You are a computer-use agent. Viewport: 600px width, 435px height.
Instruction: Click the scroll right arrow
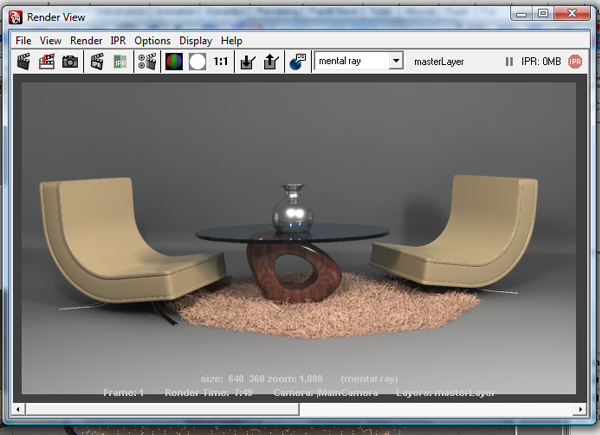(x=580, y=409)
